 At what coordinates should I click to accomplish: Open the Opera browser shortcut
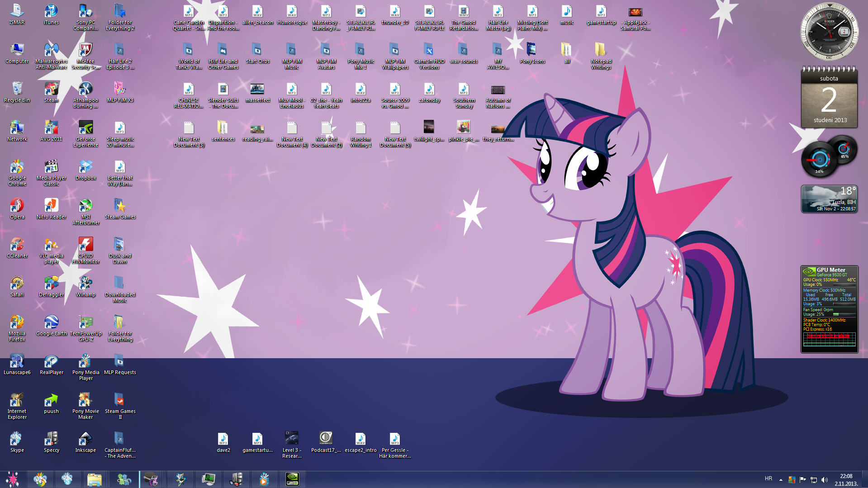[x=17, y=209]
